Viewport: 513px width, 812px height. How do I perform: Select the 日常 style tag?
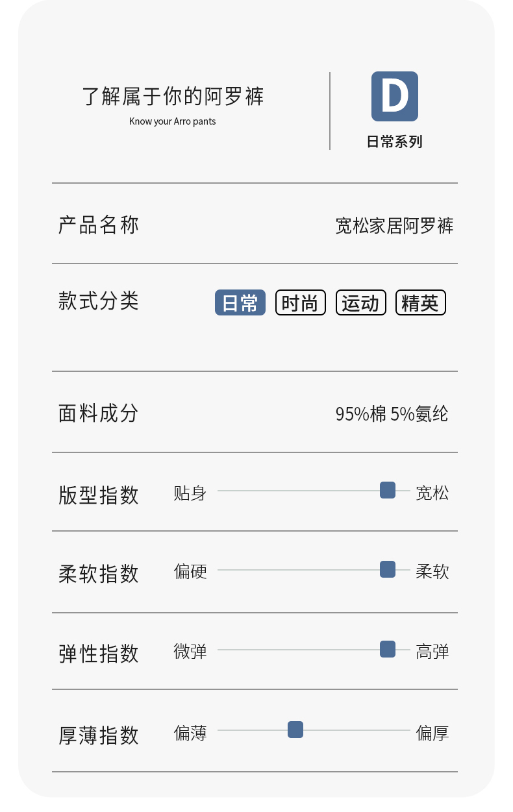point(240,302)
